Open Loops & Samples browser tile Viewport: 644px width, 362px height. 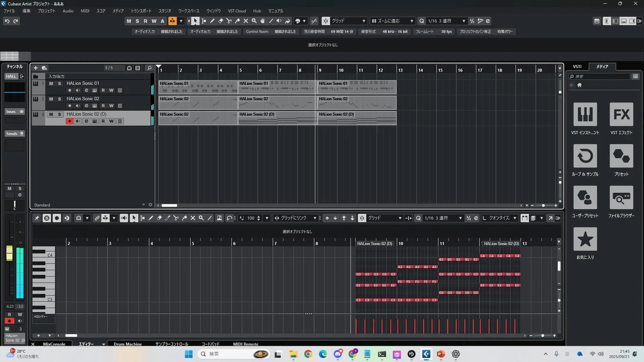pyautogui.click(x=585, y=156)
